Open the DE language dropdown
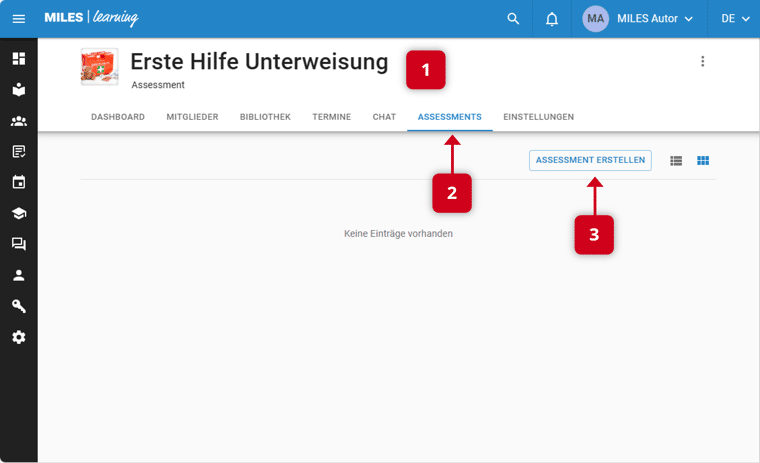 pyautogui.click(x=735, y=19)
